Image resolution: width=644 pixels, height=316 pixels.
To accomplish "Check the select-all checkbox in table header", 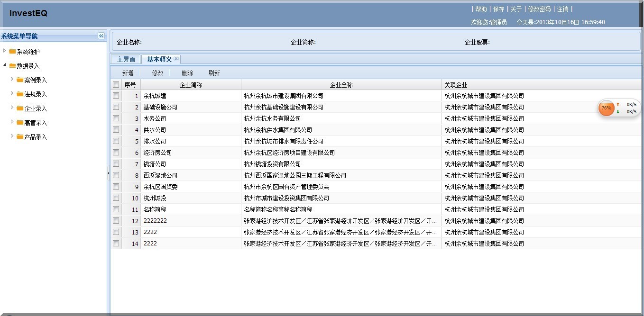I will point(116,84).
